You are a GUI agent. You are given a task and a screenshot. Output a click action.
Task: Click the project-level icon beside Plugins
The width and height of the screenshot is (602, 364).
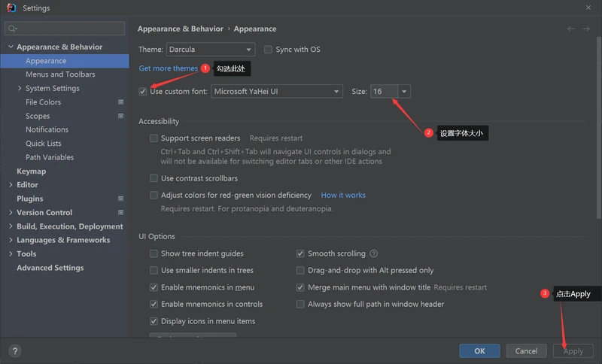(120, 199)
